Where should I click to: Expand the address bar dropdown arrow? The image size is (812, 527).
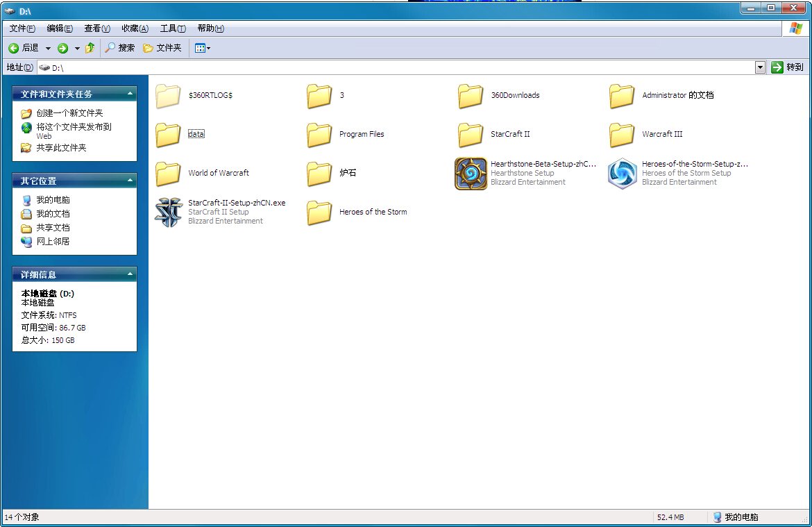pos(760,67)
